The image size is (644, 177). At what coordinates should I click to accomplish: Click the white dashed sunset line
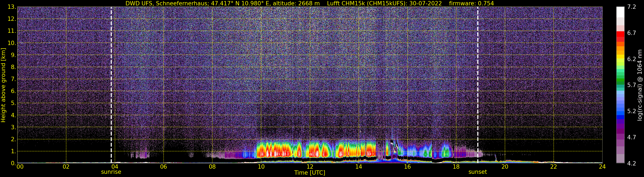[x=478, y=85]
